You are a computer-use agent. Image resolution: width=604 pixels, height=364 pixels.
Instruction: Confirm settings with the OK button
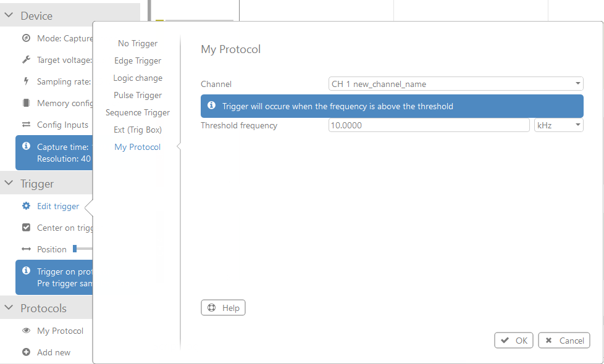point(513,340)
